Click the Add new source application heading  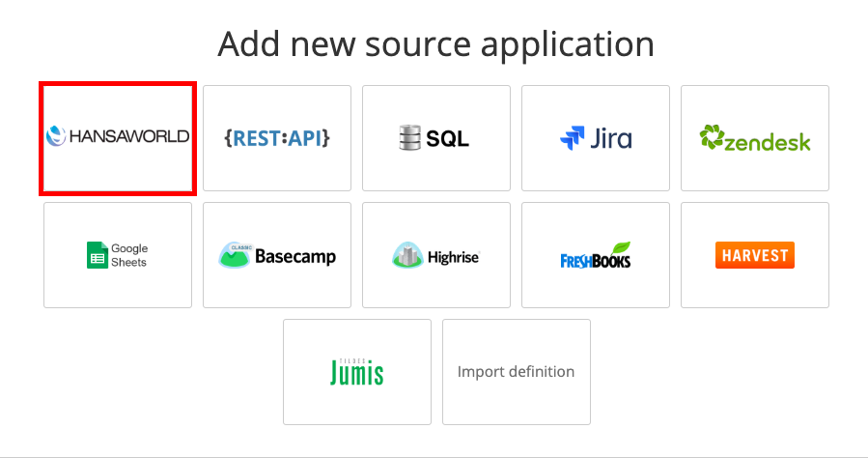click(435, 44)
